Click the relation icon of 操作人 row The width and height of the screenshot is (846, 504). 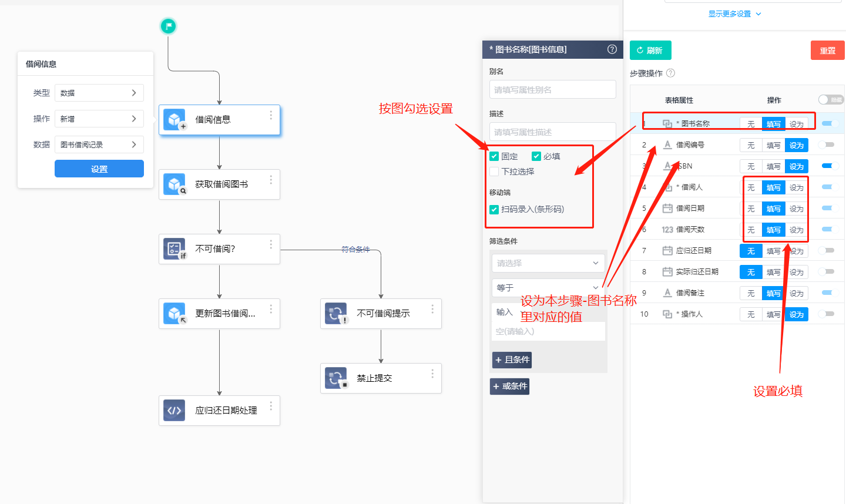tap(667, 314)
